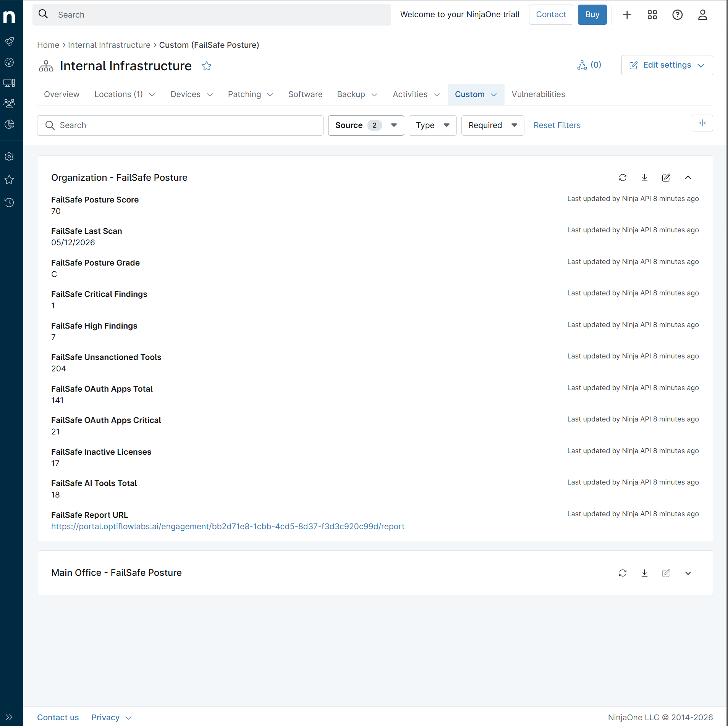Refresh Organization - FailSafe Posture section
This screenshot has width=728, height=726.
[623, 178]
